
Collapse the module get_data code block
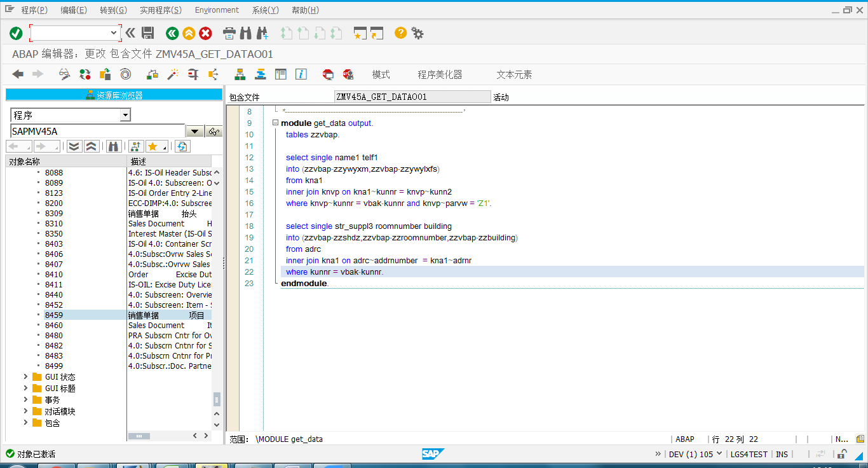tap(275, 123)
